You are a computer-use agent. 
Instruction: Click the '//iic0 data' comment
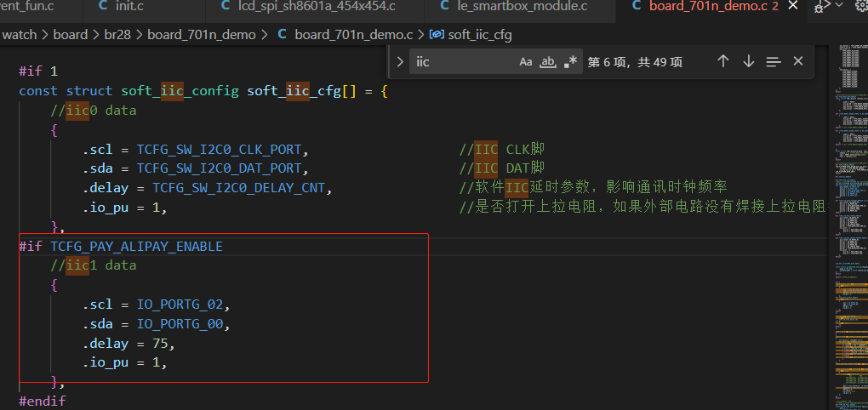tap(94, 111)
